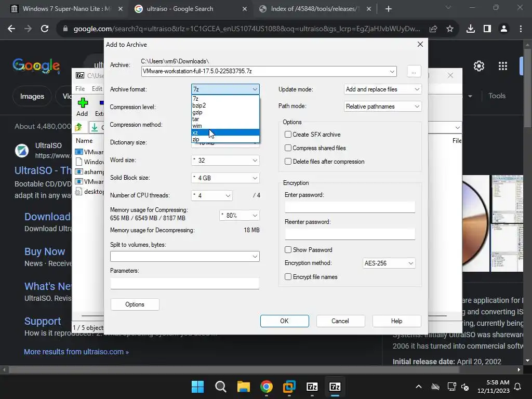Open the Word size dropdown
This screenshot has width=532, height=399.
[225, 160]
